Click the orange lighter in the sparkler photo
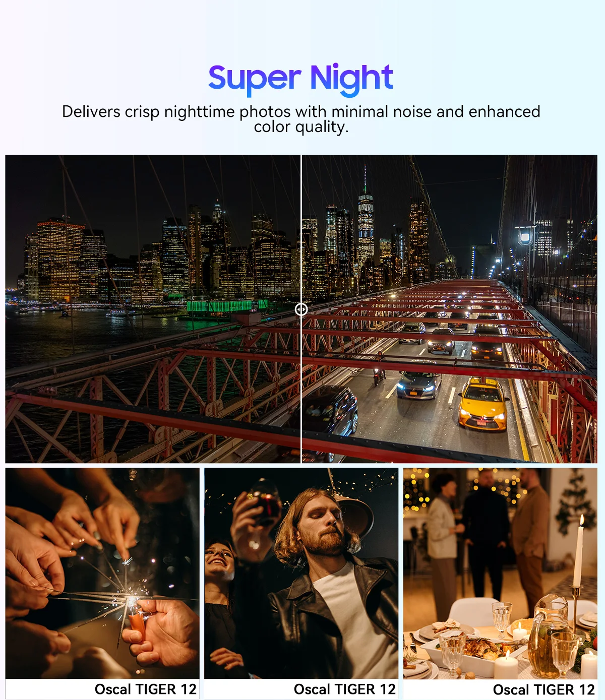 coord(137,623)
